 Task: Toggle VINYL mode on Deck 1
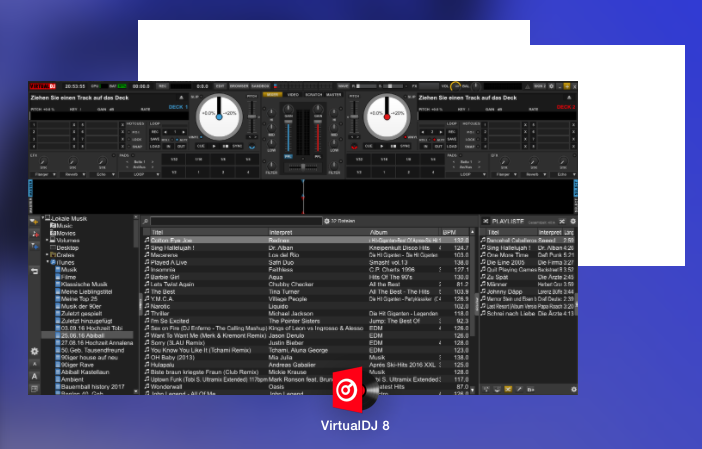click(196, 137)
